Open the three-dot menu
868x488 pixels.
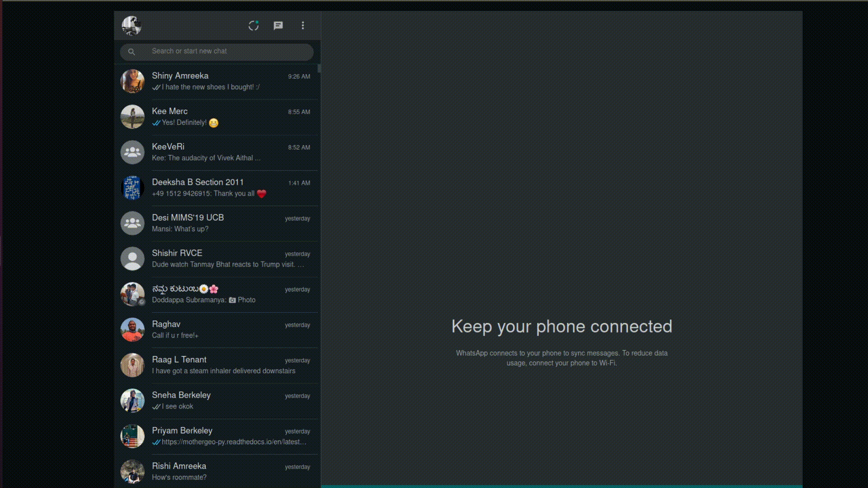pos(303,26)
